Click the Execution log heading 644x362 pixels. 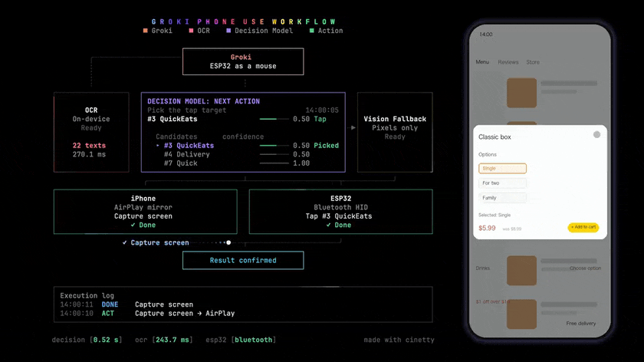coord(87,295)
